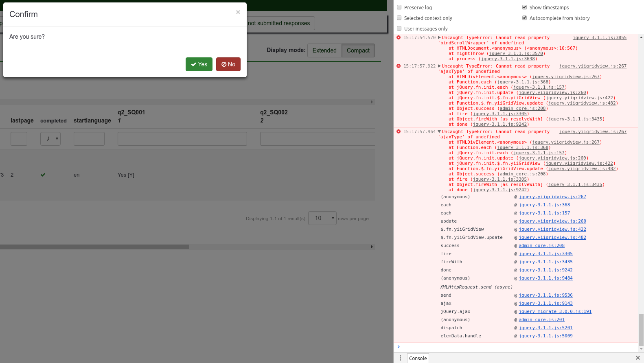Switch display mode to Extended
Screen dimensions: 644x363
pos(324,50)
